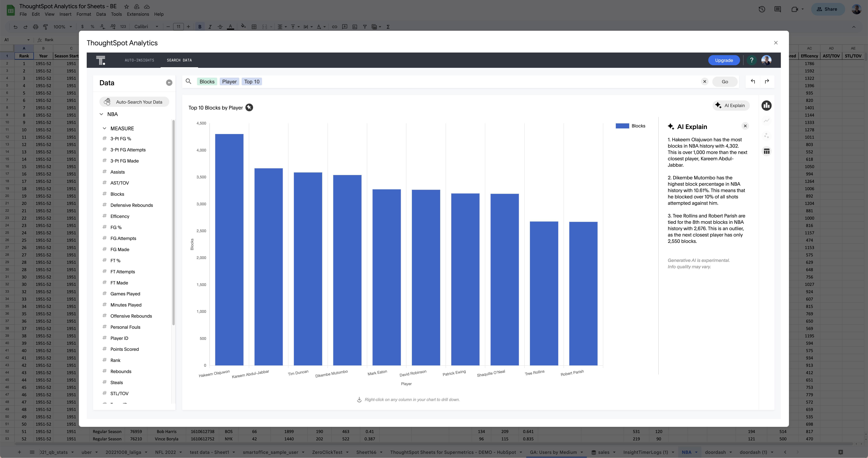Click the Robert Parish bar

pyautogui.click(x=583, y=294)
